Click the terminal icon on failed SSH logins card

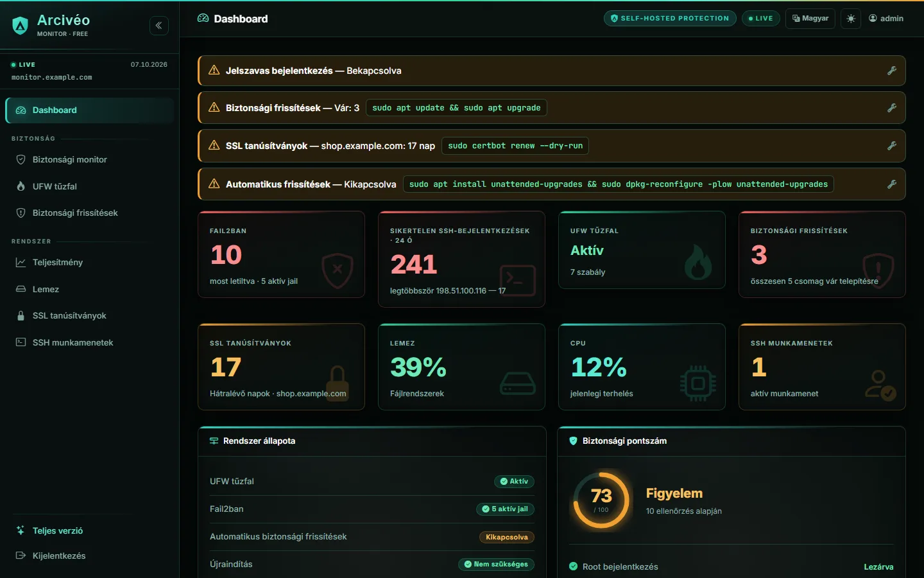point(518,281)
